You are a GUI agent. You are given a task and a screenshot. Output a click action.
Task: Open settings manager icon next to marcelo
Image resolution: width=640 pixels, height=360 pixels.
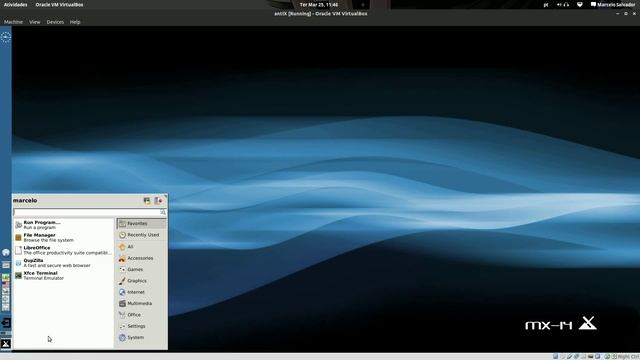(147, 200)
